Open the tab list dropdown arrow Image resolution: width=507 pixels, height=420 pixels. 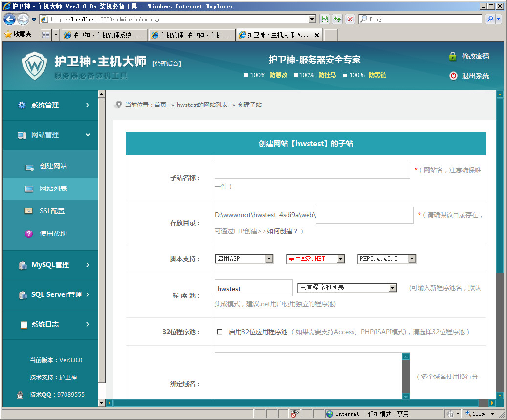point(56,35)
